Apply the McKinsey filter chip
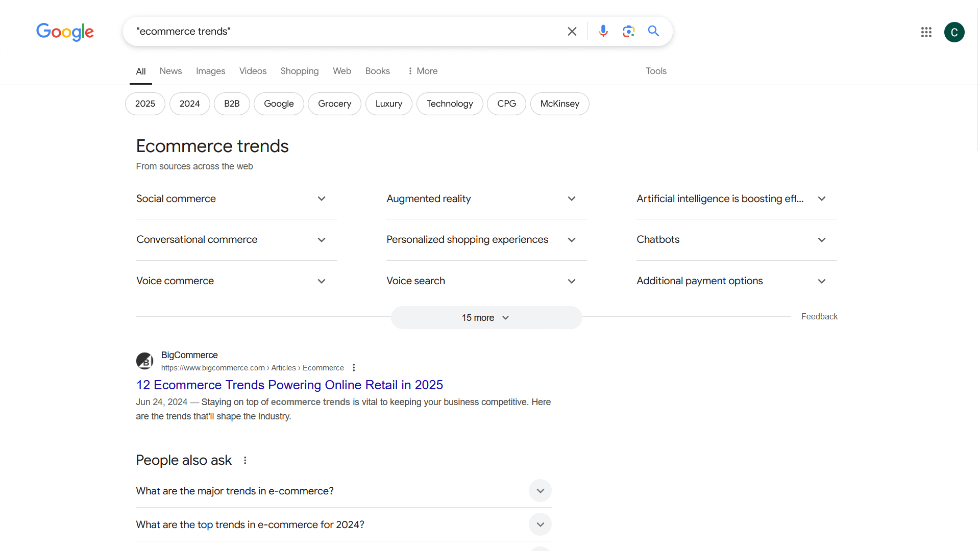The image size is (980, 551). click(x=560, y=104)
